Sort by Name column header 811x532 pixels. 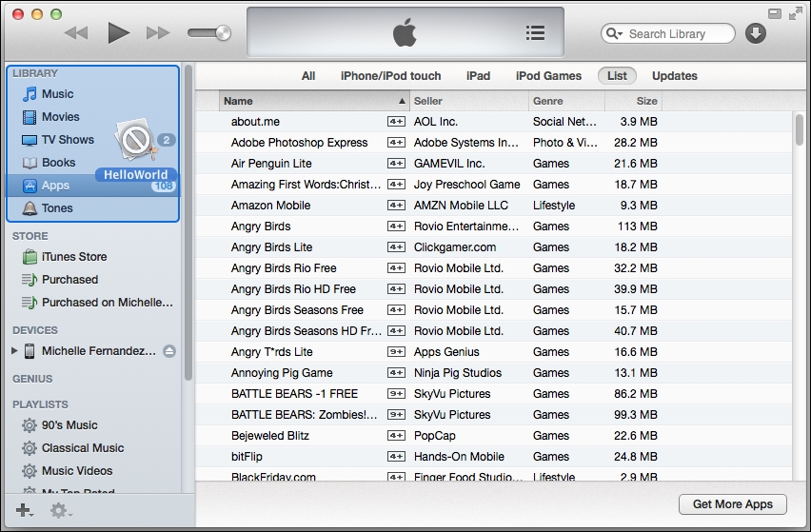click(314, 101)
